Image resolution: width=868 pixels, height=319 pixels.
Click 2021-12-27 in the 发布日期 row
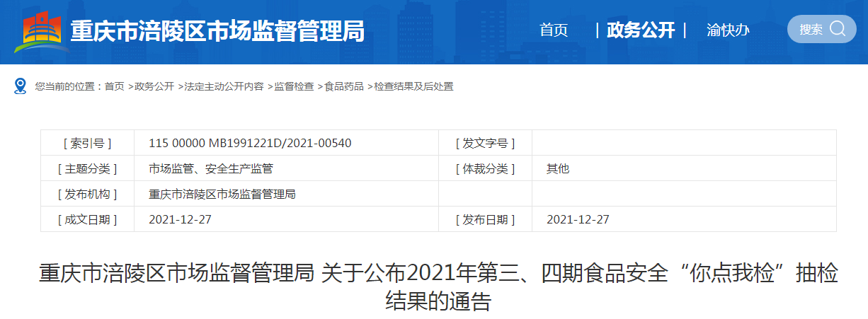pos(578,219)
